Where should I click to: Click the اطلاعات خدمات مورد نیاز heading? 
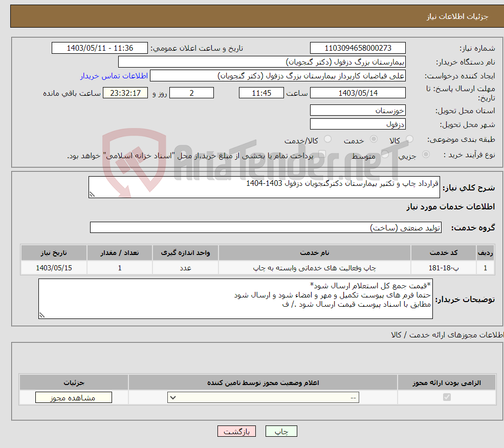click(x=451, y=206)
